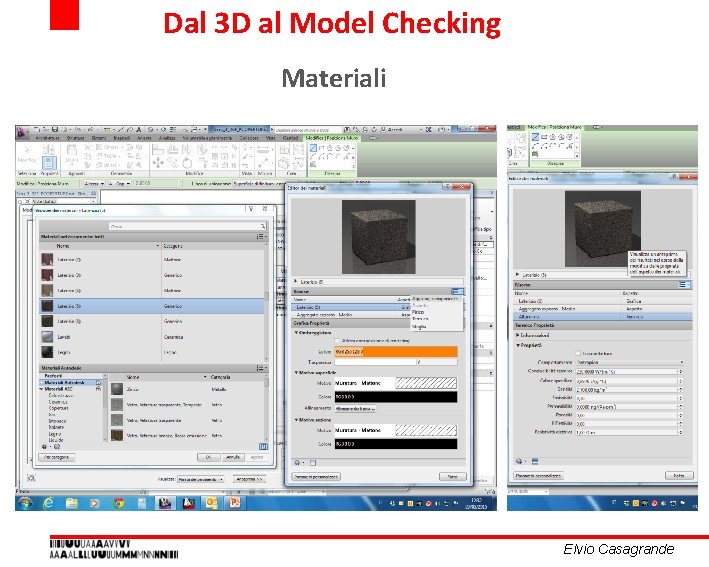
Task: Open Analizza ribbon tab
Action: click(x=167, y=138)
